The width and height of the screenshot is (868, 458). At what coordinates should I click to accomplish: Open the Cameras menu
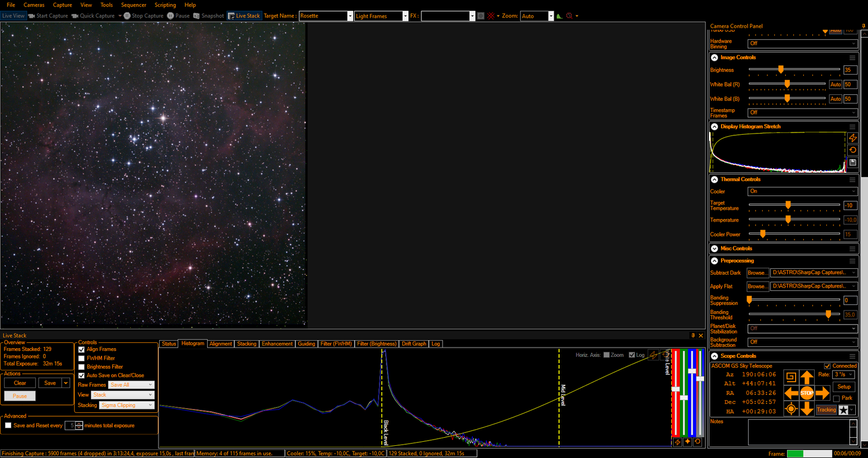(x=34, y=5)
